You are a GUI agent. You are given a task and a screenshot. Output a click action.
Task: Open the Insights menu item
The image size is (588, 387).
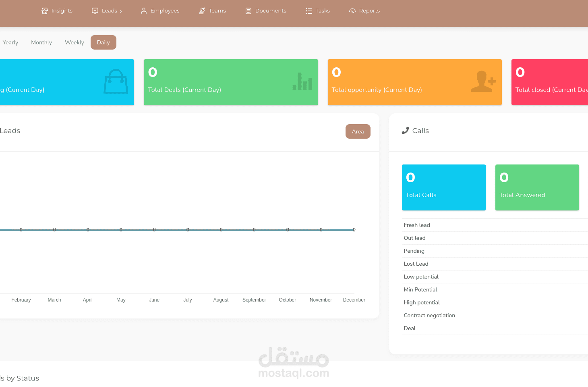pyautogui.click(x=57, y=11)
